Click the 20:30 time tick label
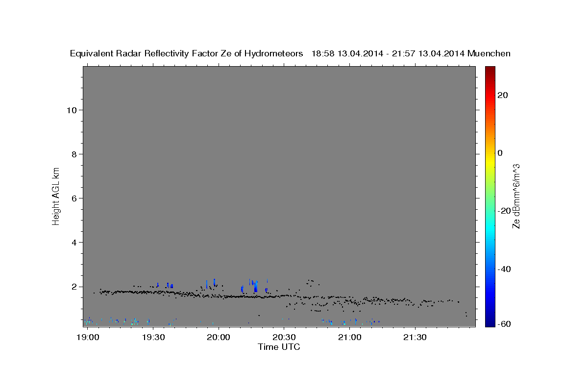Viewport: 588px width, 392px height. (x=284, y=338)
